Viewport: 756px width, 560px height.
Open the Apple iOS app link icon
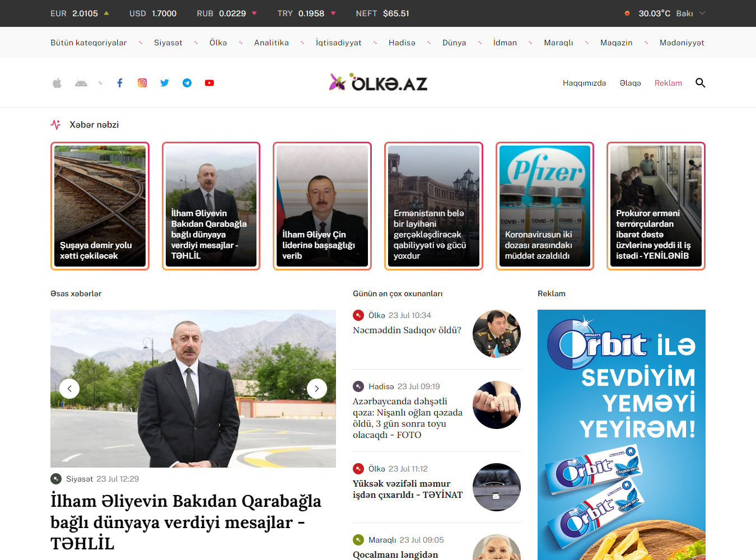tap(57, 83)
